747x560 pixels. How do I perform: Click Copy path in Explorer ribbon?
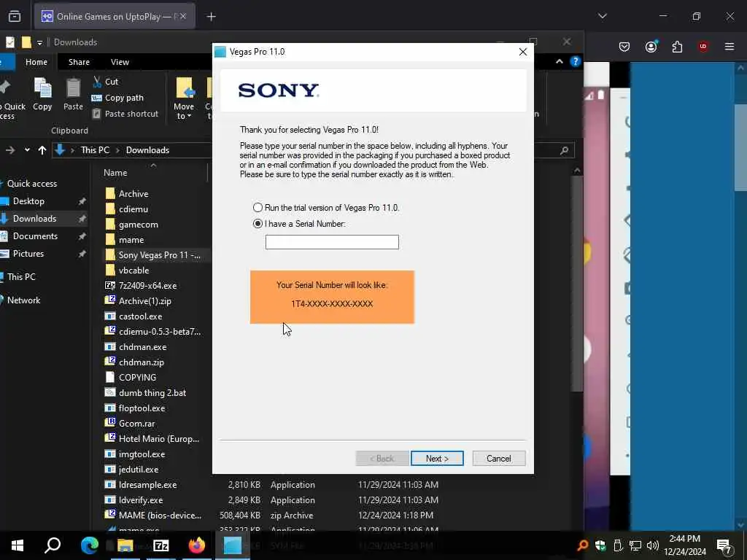pos(117,98)
